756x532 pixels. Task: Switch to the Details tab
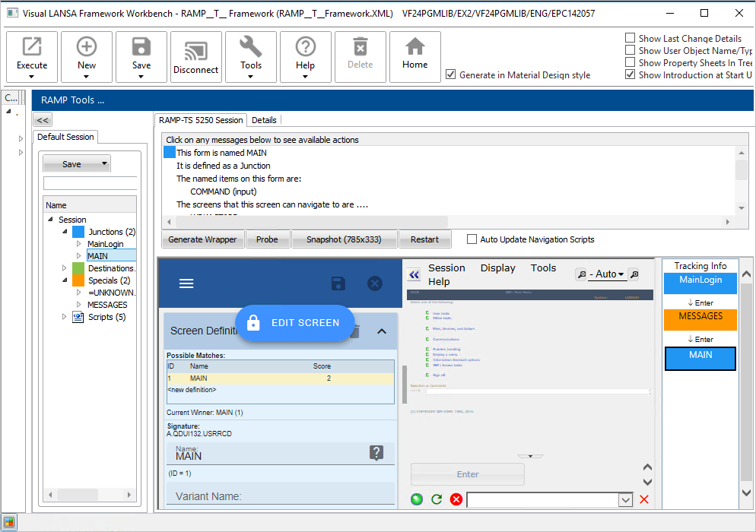[x=264, y=120]
